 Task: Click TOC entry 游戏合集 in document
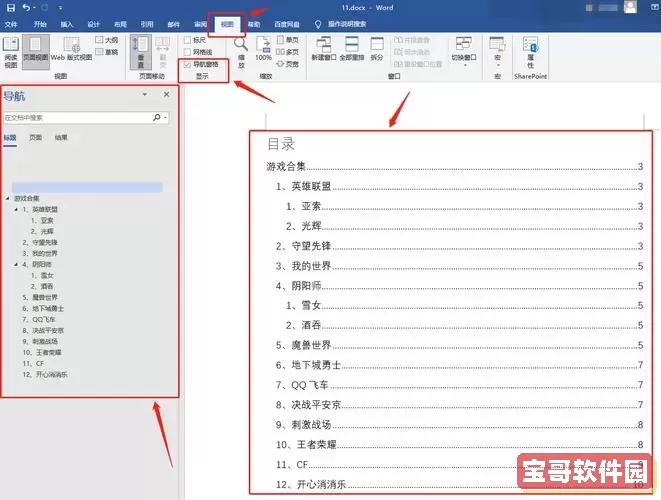454,167
